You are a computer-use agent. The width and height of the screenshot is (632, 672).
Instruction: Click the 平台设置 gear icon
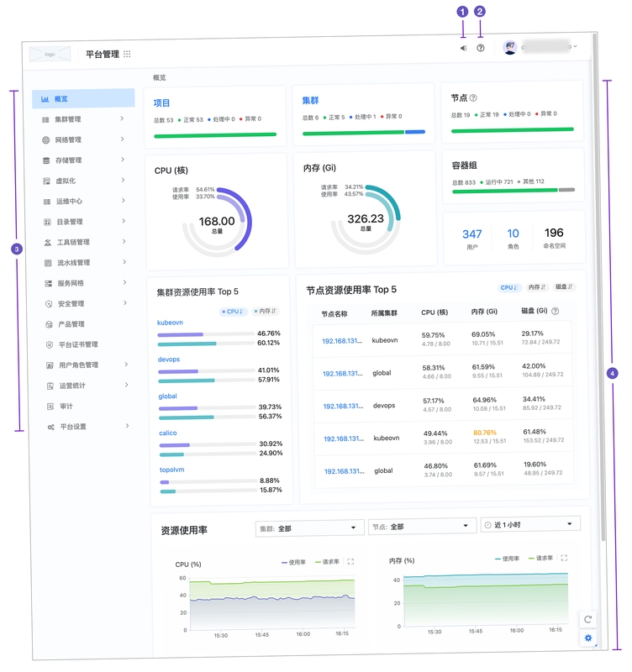(x=51, y=427)
